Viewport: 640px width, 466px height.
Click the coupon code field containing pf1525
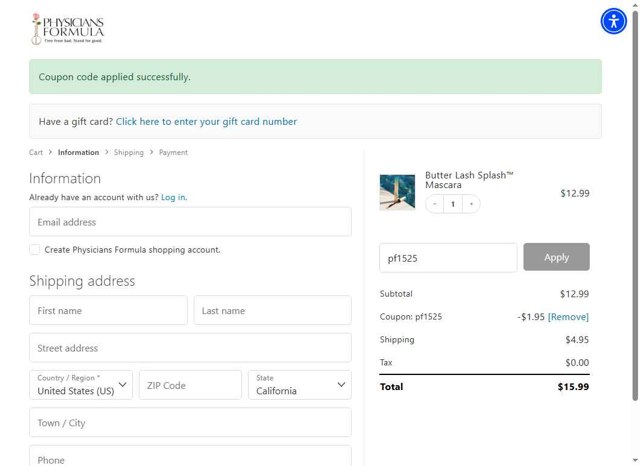448,258
